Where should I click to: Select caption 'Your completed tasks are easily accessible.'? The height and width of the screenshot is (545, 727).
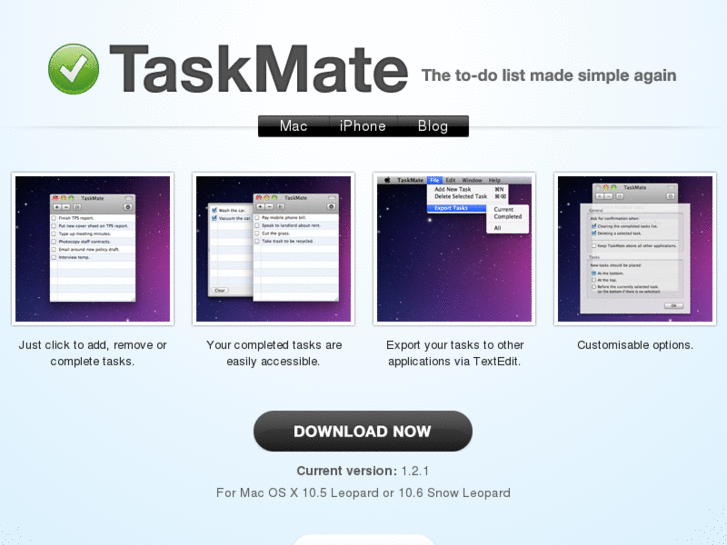coord(274,353)
